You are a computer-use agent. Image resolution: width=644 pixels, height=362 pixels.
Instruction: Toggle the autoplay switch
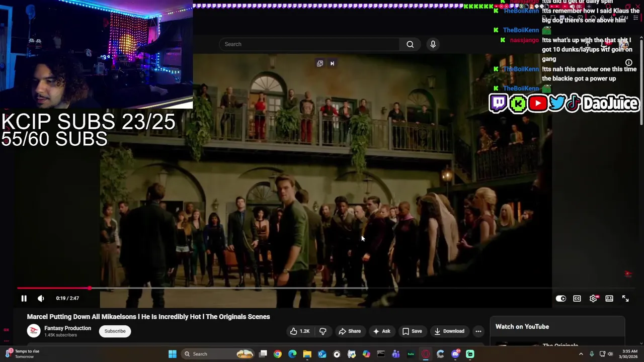560,299
